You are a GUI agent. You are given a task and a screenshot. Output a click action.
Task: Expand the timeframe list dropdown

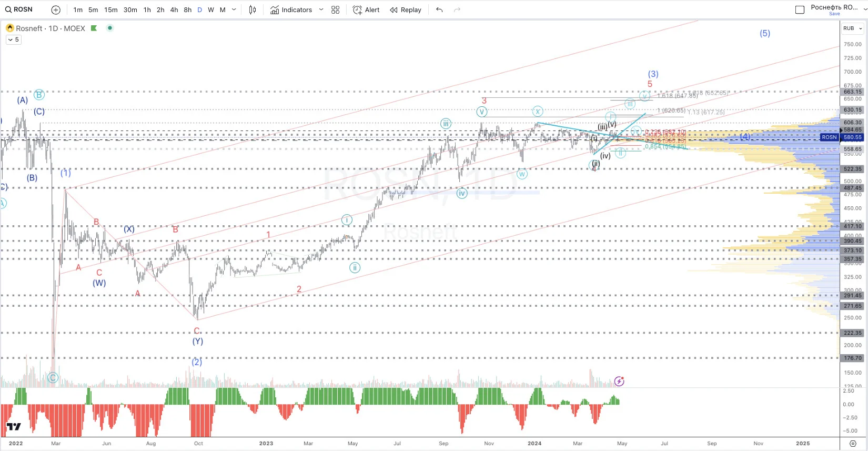pos(234,9)
